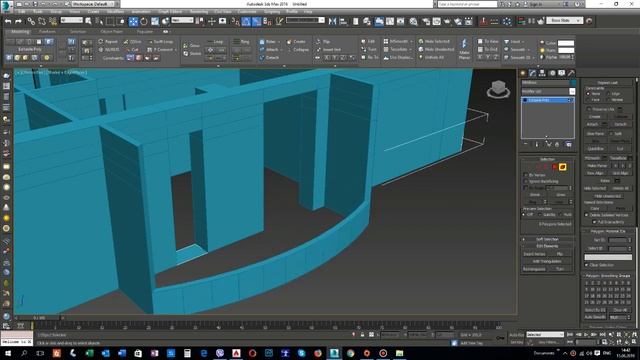Click the Undo arrow in main toolbar

(x=8, y=21)
